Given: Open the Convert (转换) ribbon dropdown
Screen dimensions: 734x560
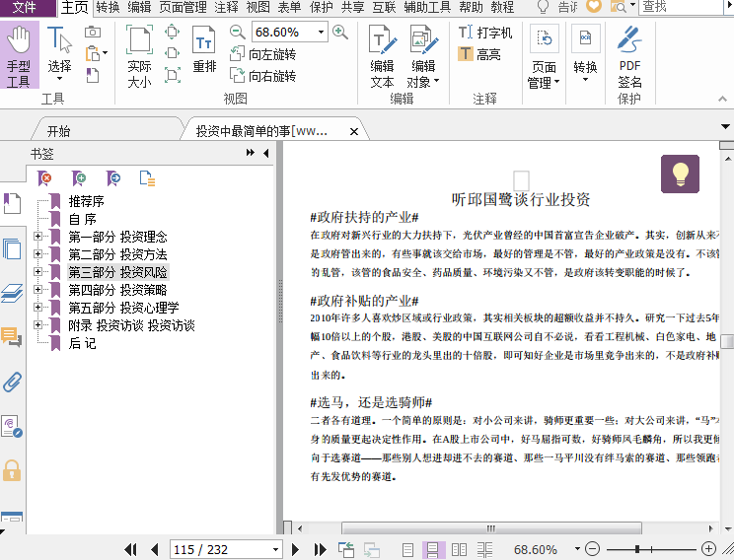Looking at the screenshot, I should [x=585, y=54].
